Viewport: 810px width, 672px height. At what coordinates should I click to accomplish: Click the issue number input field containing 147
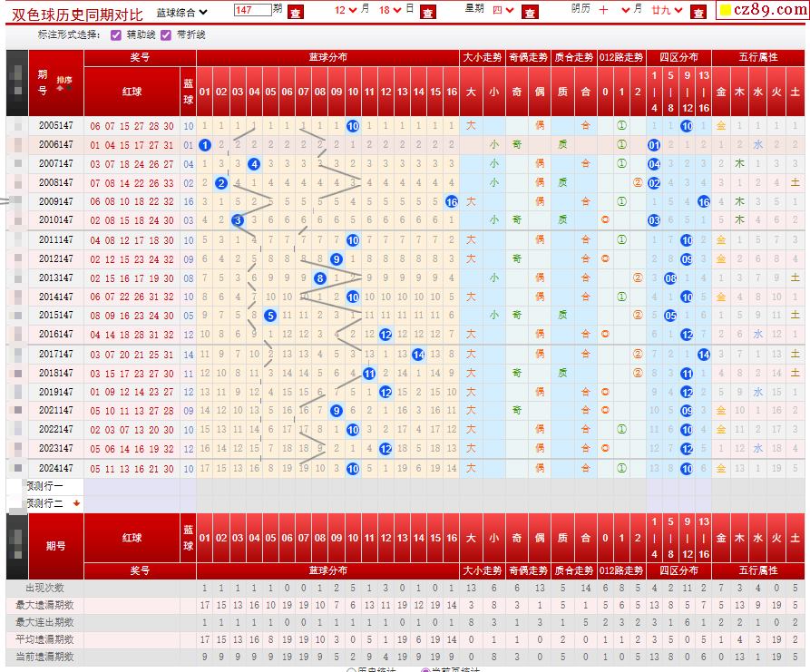coord(252,10)
